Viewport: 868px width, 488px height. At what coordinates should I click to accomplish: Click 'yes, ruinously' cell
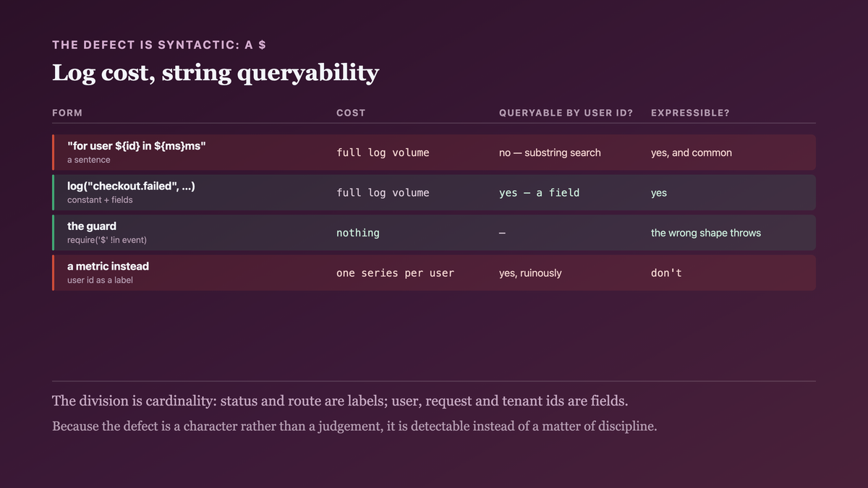coord(530,273)
